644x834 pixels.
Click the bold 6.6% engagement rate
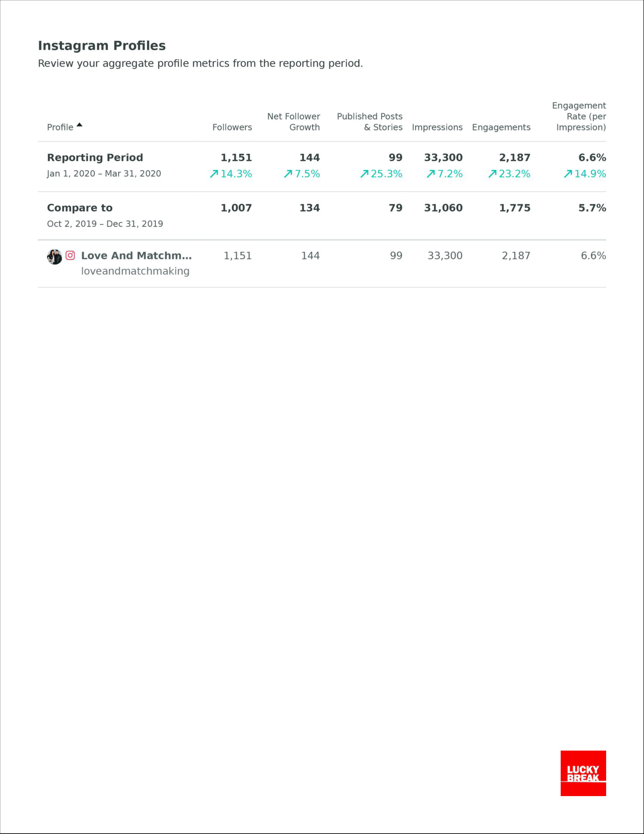[592, 157]
